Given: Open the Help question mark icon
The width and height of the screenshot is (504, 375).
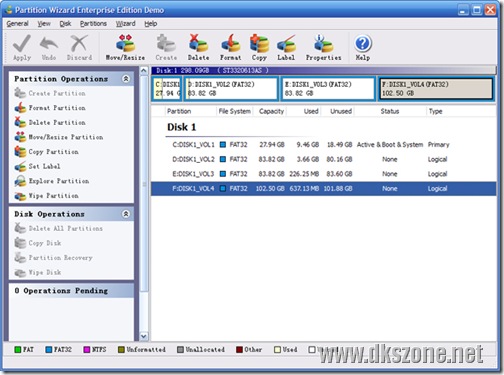Looking at the screenshot, I should pyautogui.click(x=363, y=43).
